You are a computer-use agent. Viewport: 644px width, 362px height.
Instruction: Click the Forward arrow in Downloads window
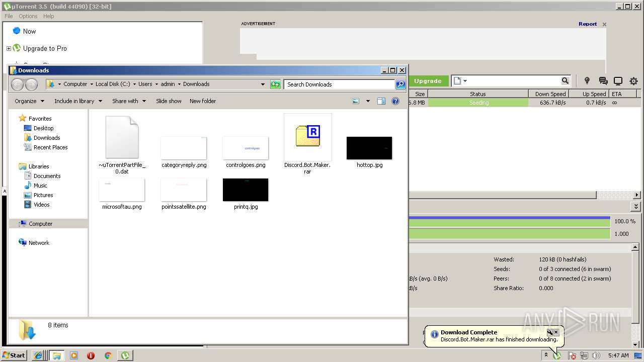(x=31, y=84)
